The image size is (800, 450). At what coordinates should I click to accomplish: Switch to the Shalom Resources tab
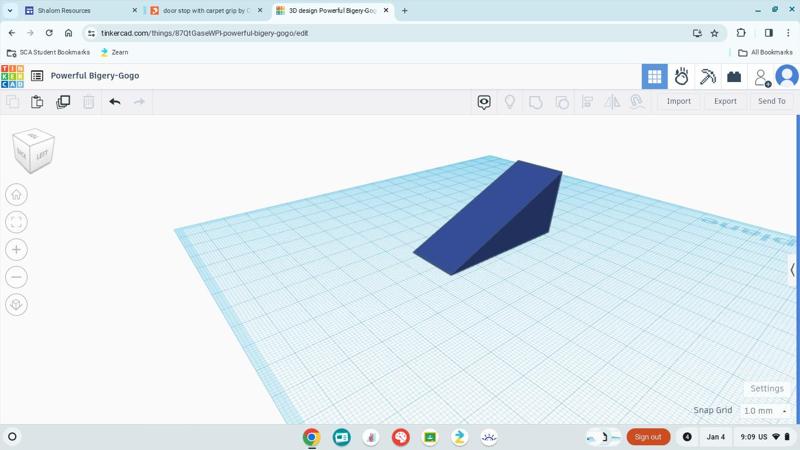75,11
